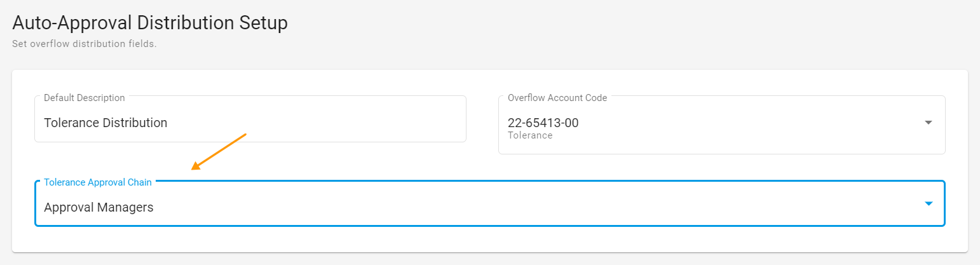Click the "Set overflow distribution fields." subtitle
980x265 pixels.
(x=84, y=44)
